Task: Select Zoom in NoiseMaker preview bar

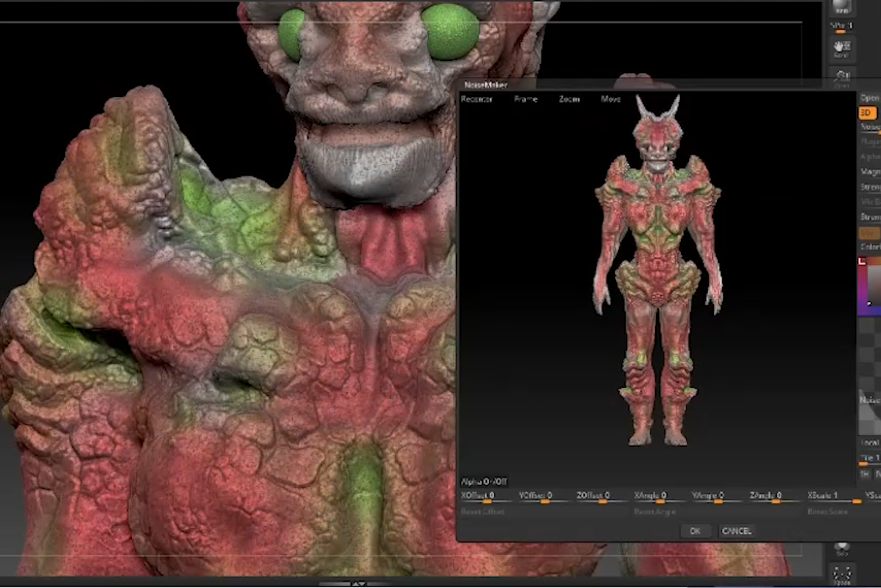Action: pos(569,99)
